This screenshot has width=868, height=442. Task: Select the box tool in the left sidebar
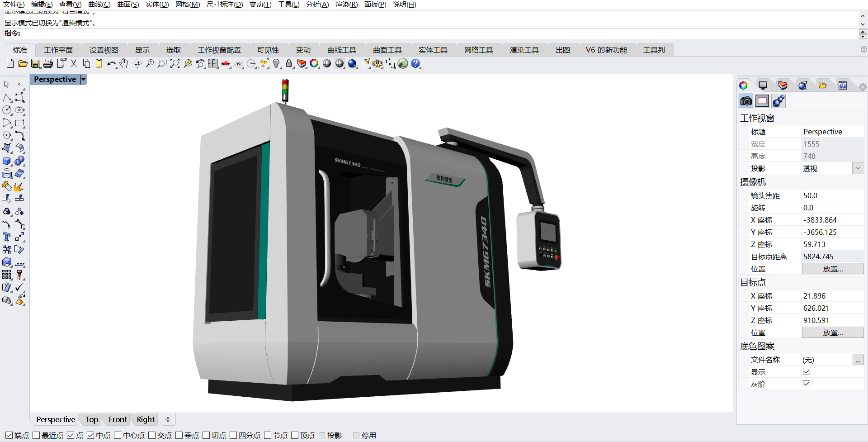coord(6,161)
